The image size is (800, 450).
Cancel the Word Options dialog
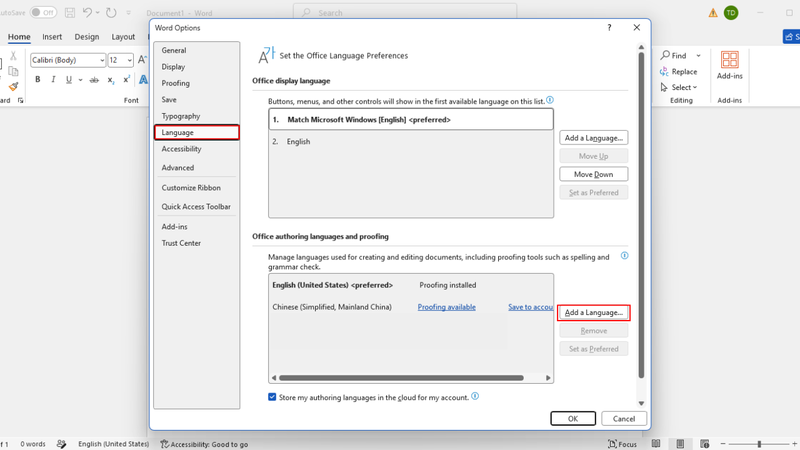coord(623,418)
